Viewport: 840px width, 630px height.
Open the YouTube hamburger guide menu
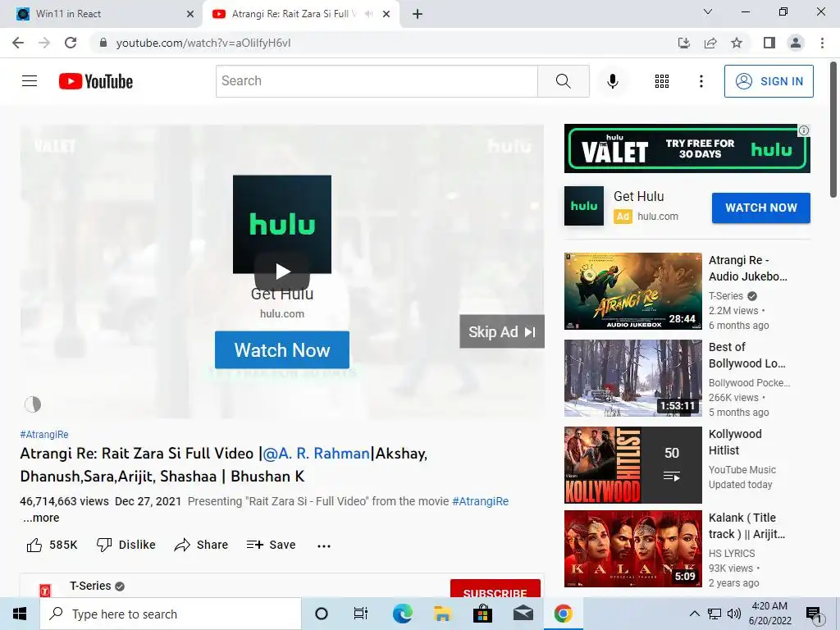tap(30, 81)
